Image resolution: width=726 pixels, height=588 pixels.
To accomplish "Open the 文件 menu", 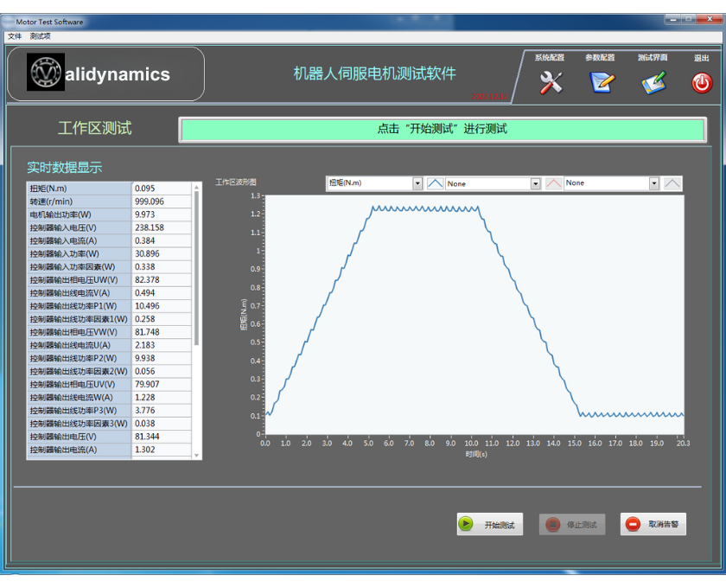I will click(x=15, y=36).
